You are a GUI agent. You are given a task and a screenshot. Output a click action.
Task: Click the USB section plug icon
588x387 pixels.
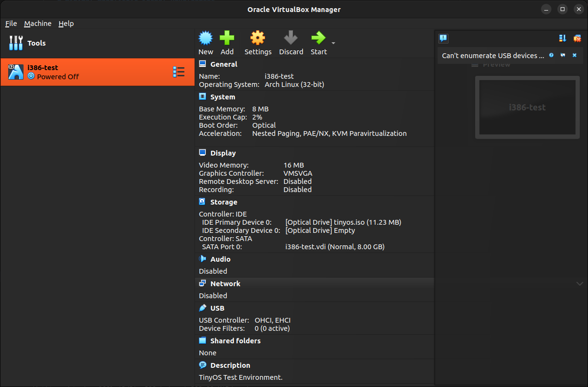pos(203,308)
